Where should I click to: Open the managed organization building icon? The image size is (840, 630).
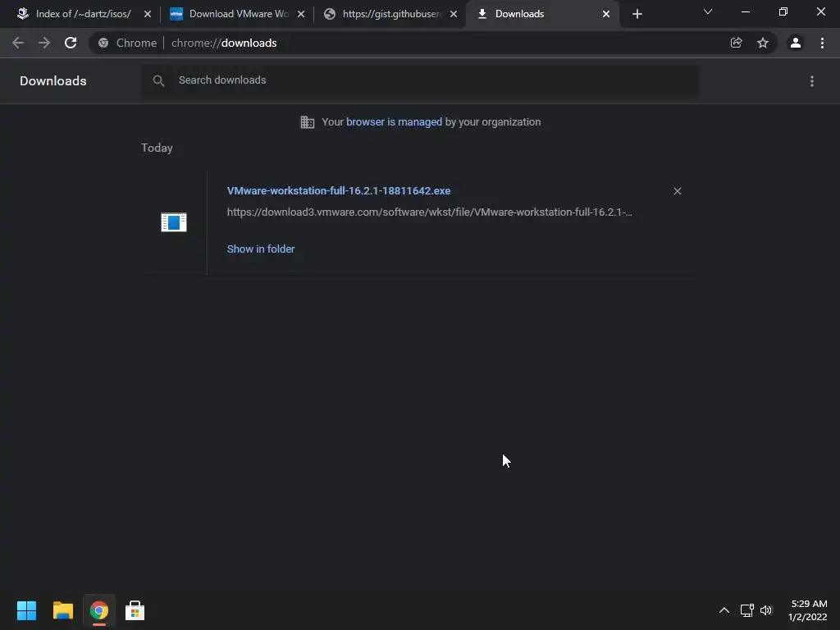tap(308, 122)
